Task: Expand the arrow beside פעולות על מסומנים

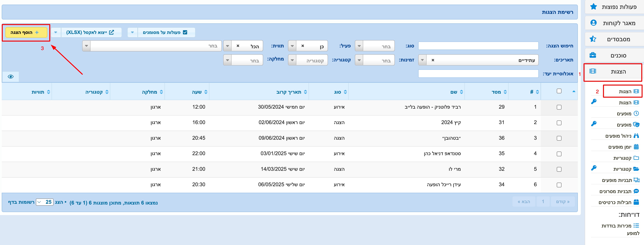Action: click(x=132, y=32)
